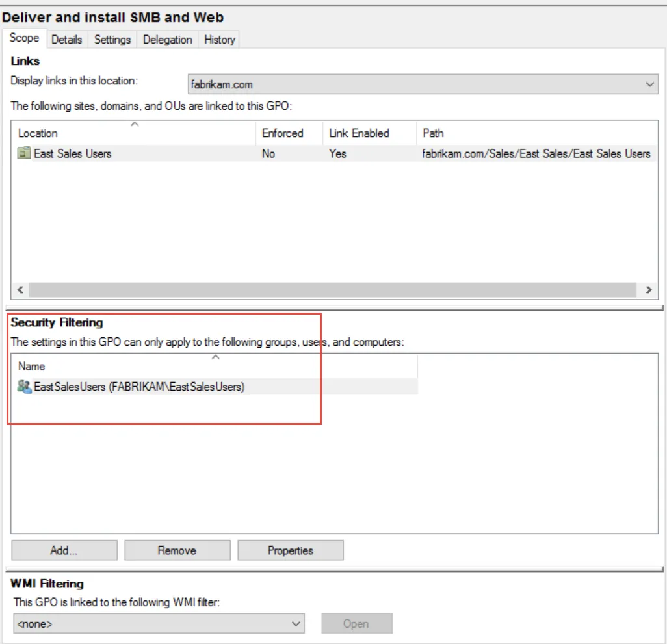Viewport: 667px width, 644px height.
Task: Open the Delegation tab
Action: point(166,40)
